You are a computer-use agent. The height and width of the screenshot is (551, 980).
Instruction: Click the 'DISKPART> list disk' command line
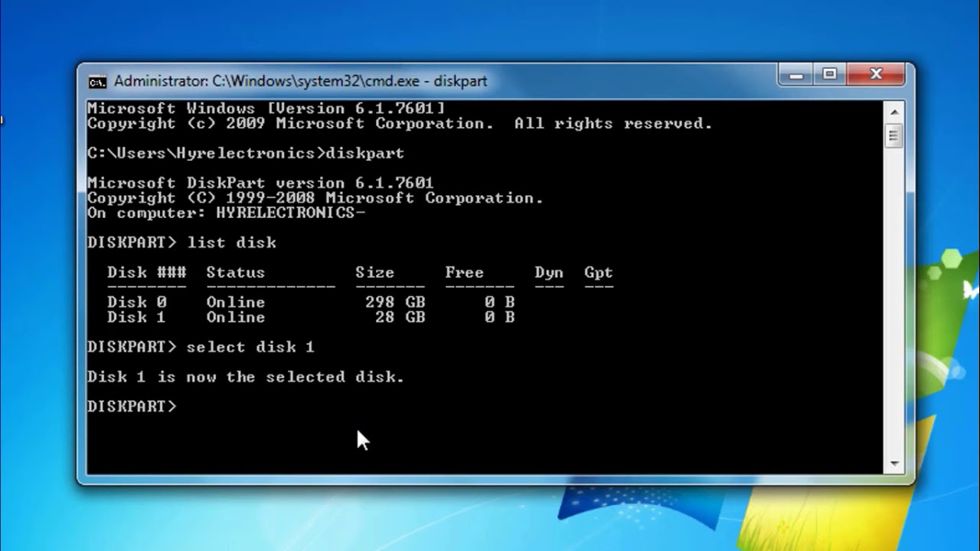coord(182,243)
